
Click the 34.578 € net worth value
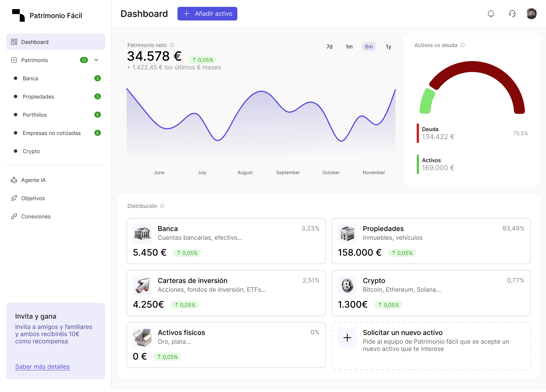click(154, 56)
